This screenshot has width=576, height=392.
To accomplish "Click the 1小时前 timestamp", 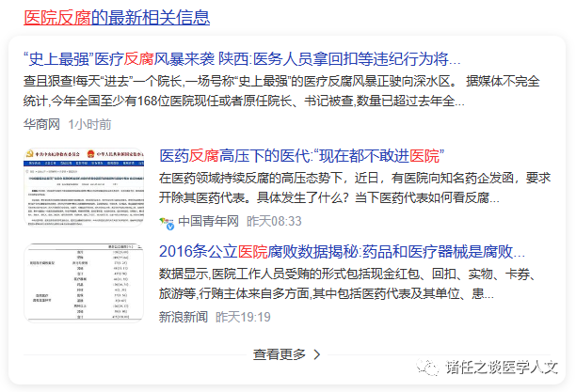I will (89, 124).
